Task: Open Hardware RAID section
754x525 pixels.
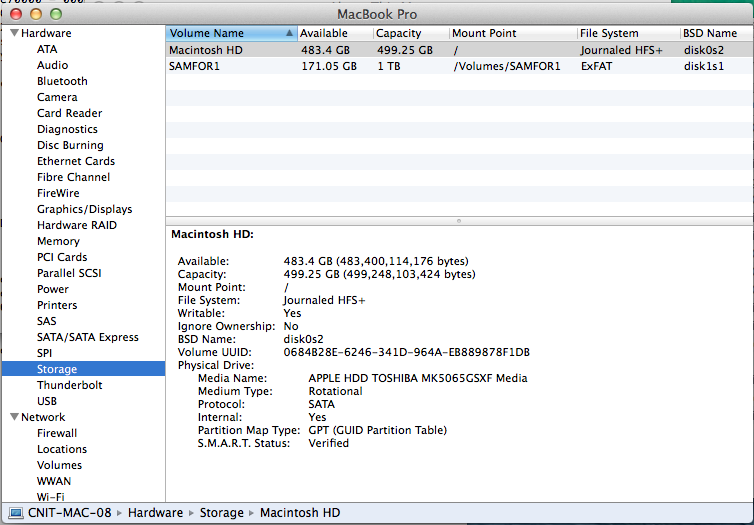Action: click(76, 225)
